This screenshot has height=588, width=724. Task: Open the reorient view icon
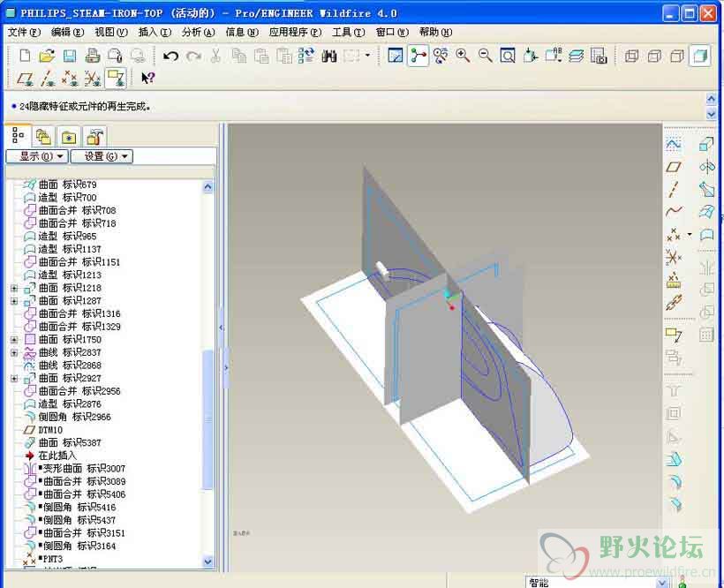pos(531,56)
